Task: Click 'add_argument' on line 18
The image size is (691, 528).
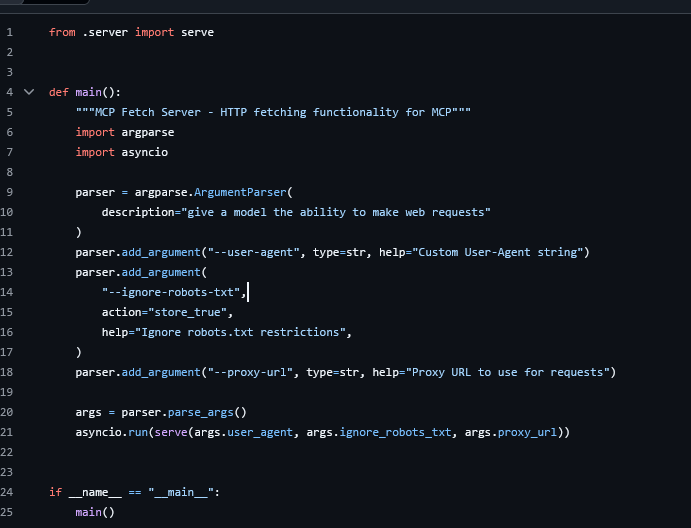Action: point(161,372)
